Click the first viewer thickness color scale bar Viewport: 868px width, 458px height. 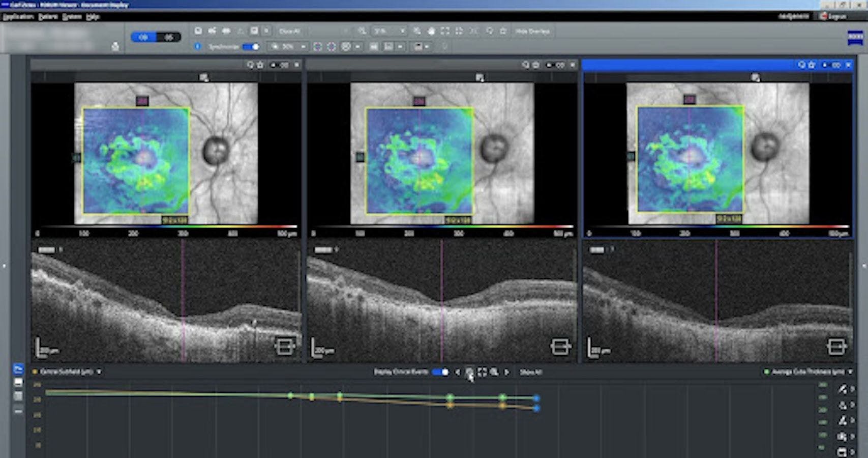(167, 227)
